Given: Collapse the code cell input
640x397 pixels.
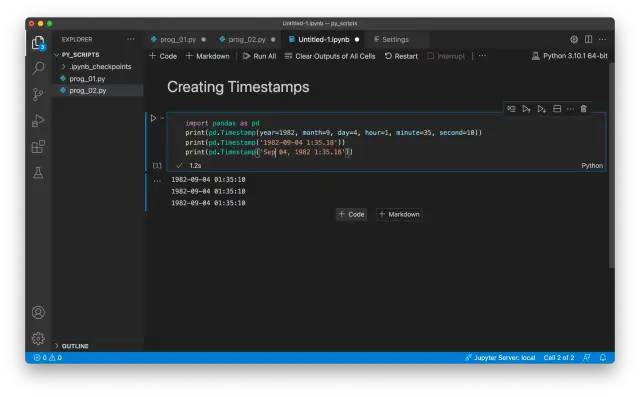Looking at the screenshot, I should click(x=162, y=118).
